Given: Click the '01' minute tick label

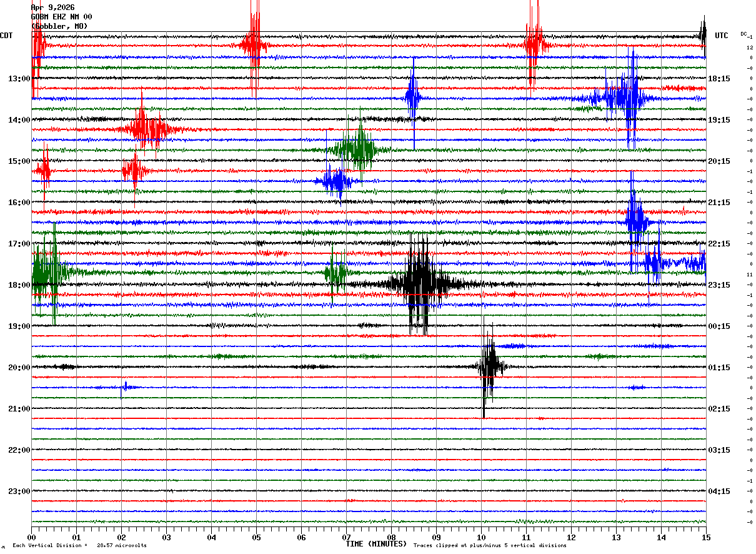Looking at the screenshot, I should pos(76,537).
